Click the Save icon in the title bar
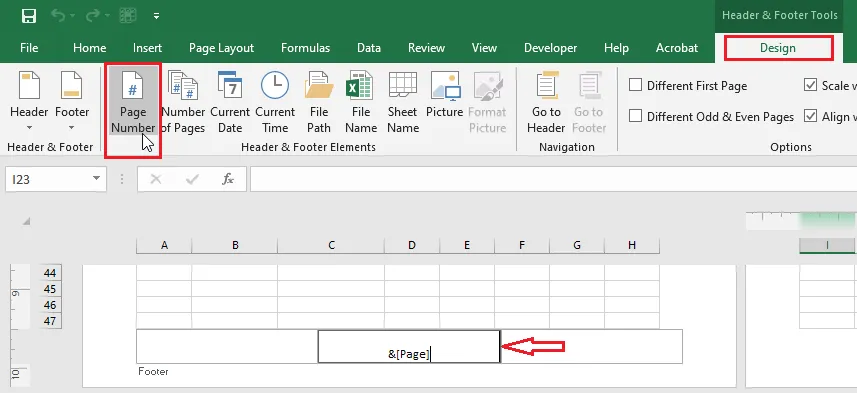This screenshot has width=857, height=393. [29, 16]
